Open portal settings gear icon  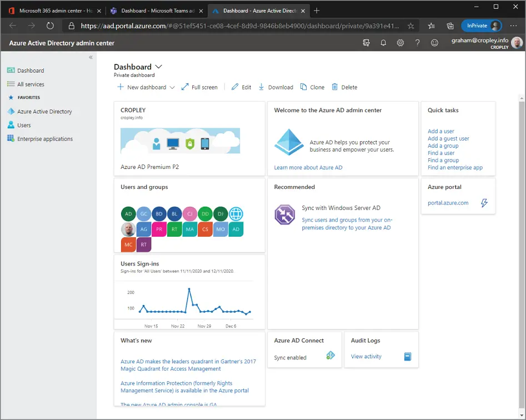coord(400,43)
